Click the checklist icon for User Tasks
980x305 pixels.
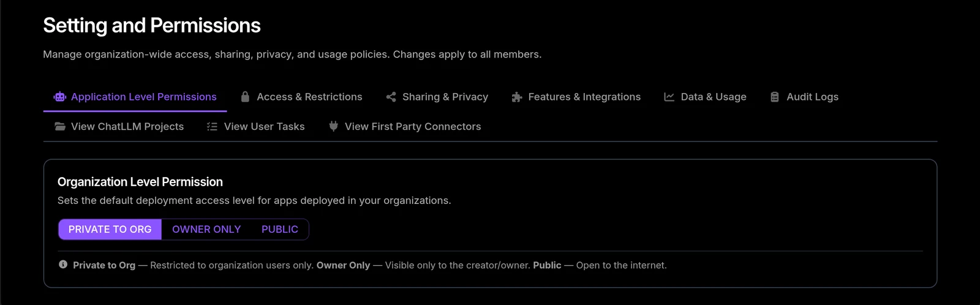(x=212, y=127)
